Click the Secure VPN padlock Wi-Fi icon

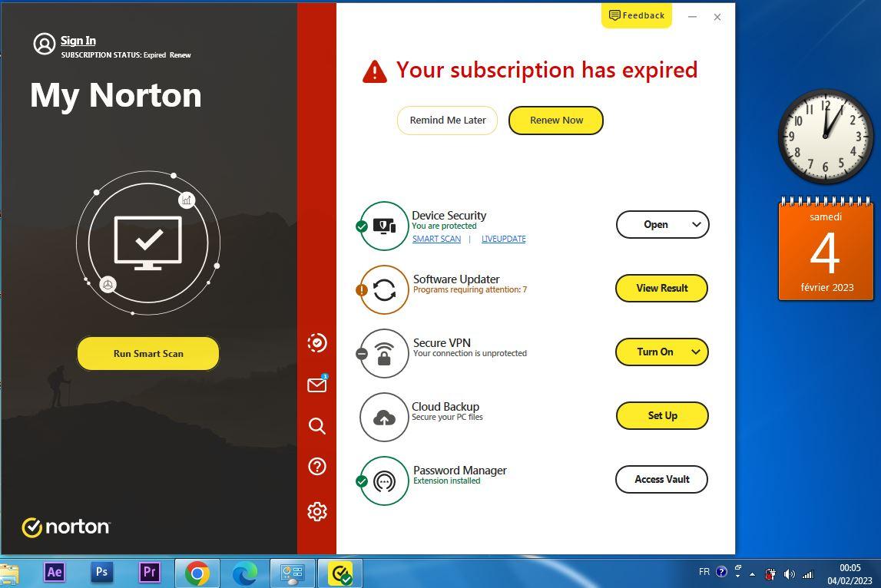click(384, 353)
